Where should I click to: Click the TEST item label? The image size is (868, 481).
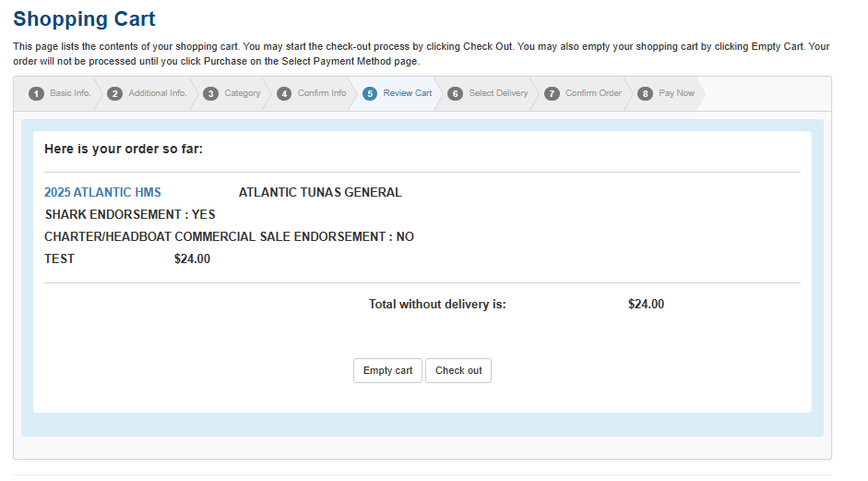pos(60,259)
